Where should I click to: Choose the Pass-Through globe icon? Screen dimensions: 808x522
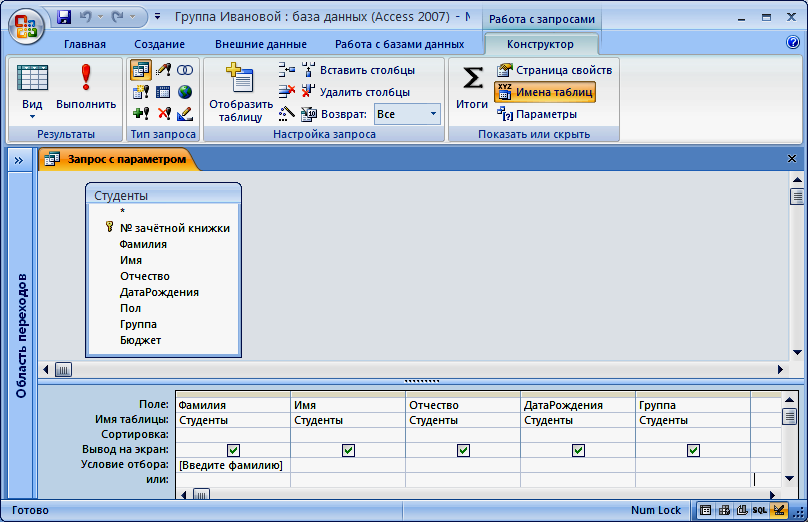(185, 92)
